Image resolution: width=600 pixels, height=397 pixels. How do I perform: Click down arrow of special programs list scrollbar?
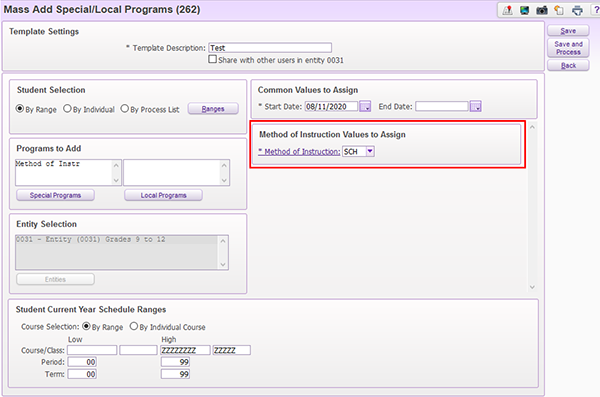pos(116,180)
